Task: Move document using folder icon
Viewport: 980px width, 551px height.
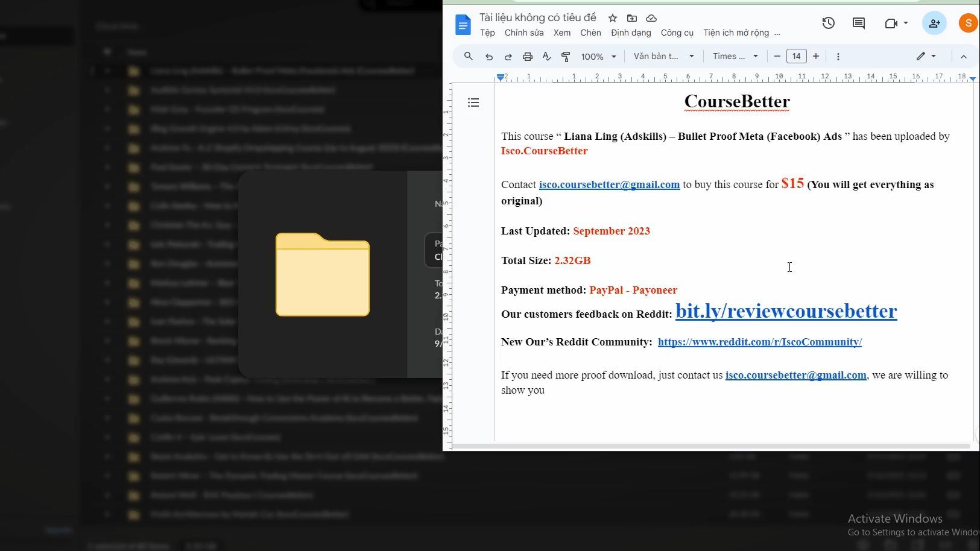Action: 632,18
